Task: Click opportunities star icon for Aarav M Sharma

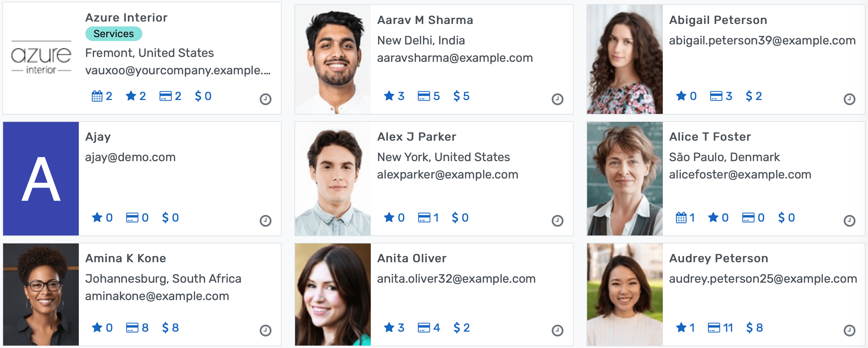Action: click(389, 96)
